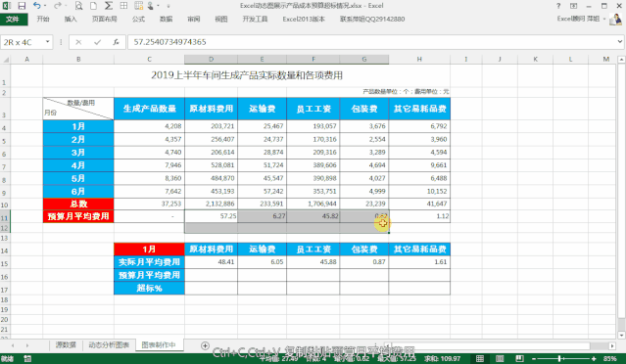Click the macro recording status icon
626x364 pixels.
[27, 358]
